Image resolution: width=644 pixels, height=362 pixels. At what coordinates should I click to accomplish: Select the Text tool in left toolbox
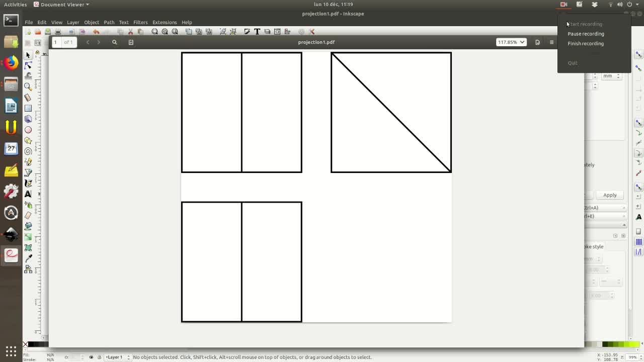coord(28,194)
